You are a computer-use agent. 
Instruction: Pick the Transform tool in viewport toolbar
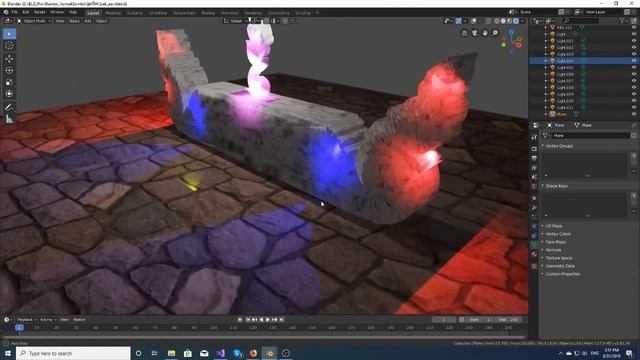tap(9, 94)
